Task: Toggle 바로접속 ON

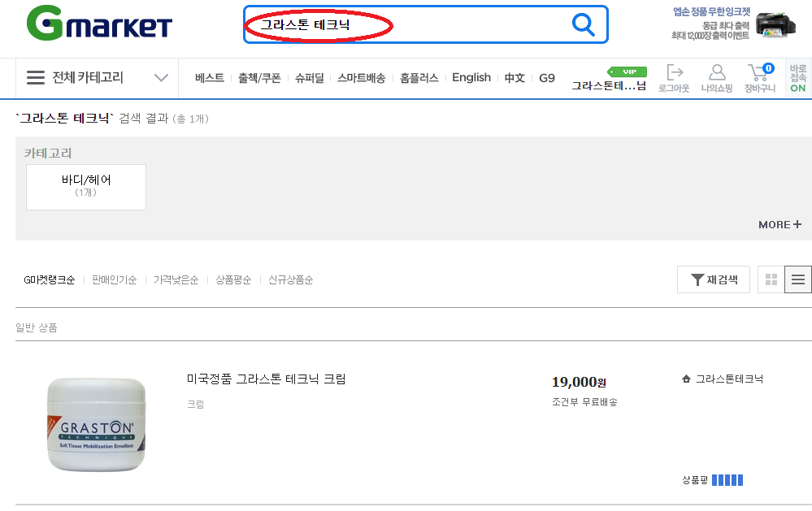Action: [x=798, y=78]
